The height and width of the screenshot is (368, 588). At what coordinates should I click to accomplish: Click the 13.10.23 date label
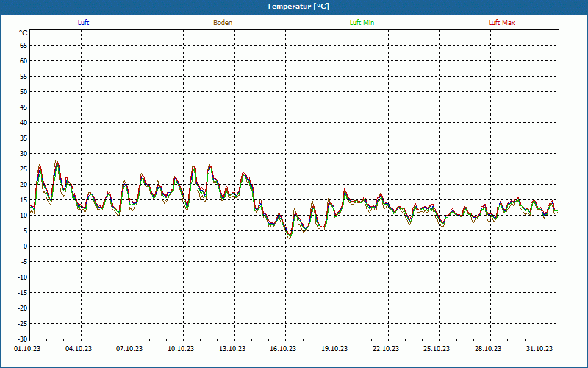click(x=232, y=349)
